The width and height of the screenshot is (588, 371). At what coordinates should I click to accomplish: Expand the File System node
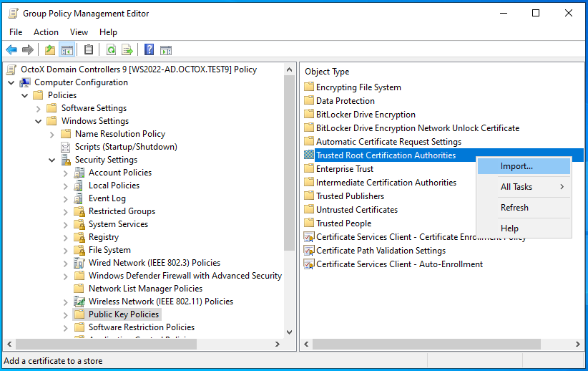tap(65, 251)
